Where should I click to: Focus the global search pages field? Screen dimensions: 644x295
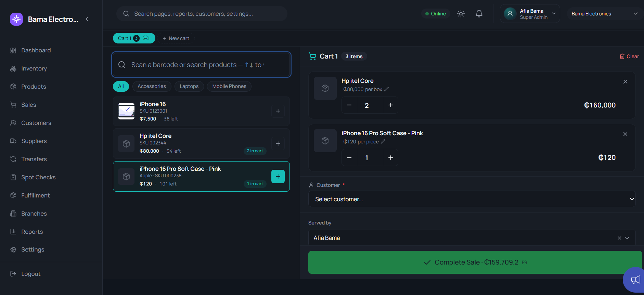[x=202, y=14]
